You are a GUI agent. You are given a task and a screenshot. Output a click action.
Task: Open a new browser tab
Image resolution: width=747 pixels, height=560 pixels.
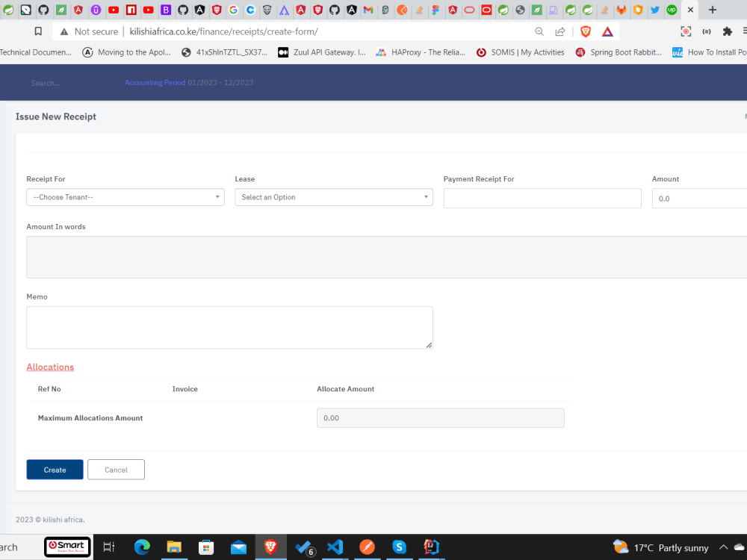712,10
